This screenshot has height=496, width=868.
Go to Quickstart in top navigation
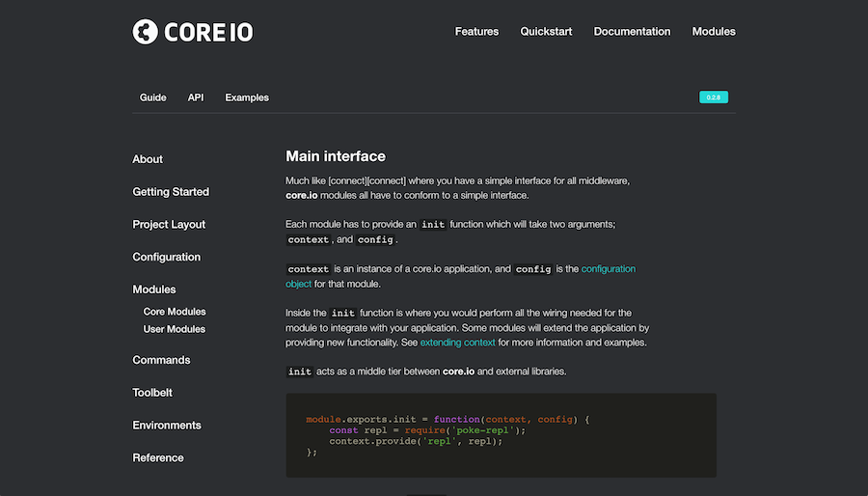point(546,32)
